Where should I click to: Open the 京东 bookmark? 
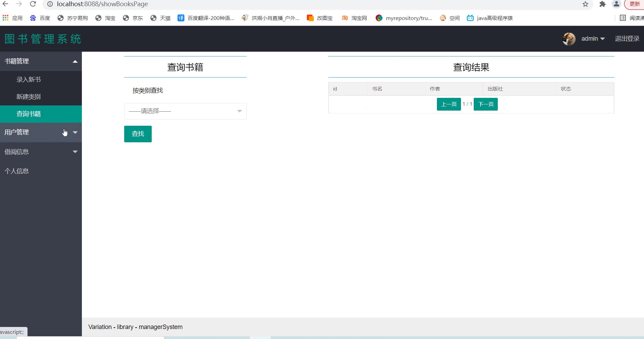[x=133, y=18]
